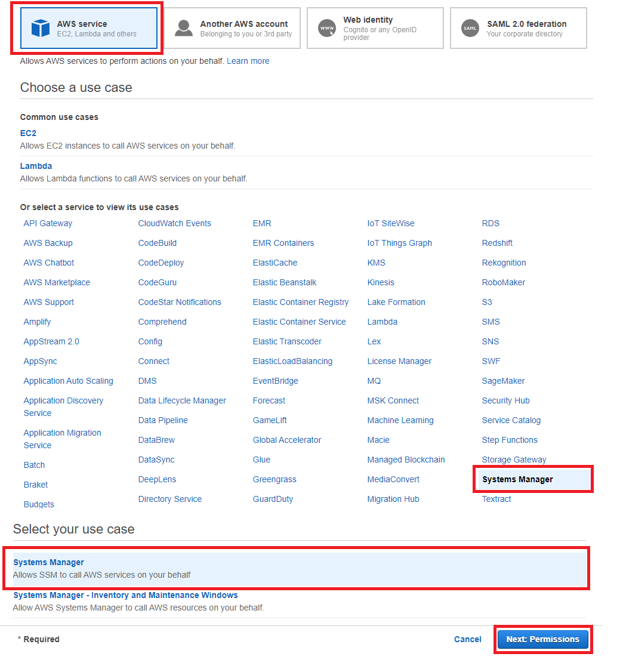The width and height of the screenshot is (623, 672).
Task: Choose IoT SiteWise service
Action: click(x=391, y=224)
